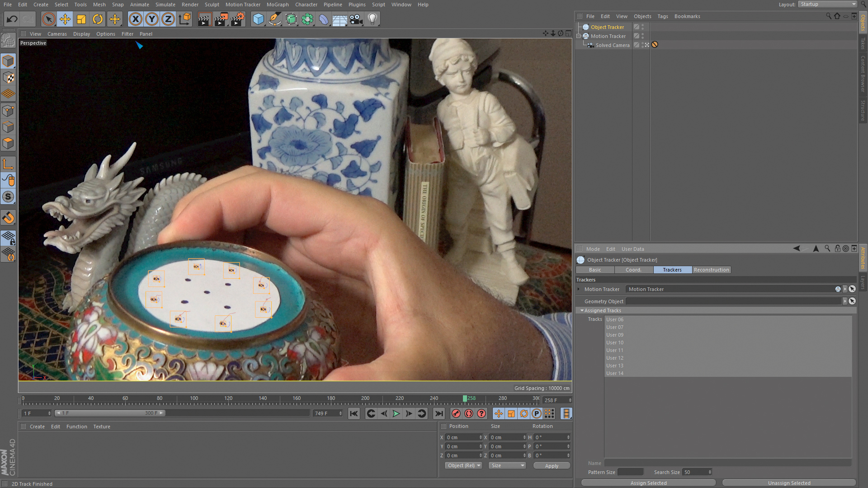This screenshot has height=488, width=868.
Task: Activate the Move tool in top toolbar
Action: tap(65, 19)
